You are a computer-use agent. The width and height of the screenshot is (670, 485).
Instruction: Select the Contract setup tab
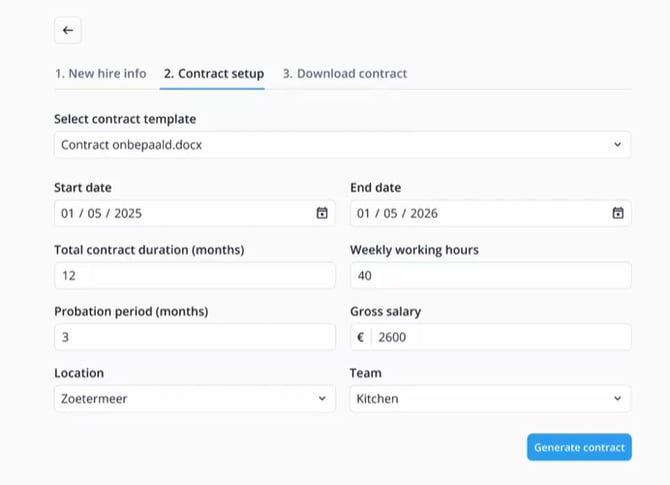[x=214, y=74]
